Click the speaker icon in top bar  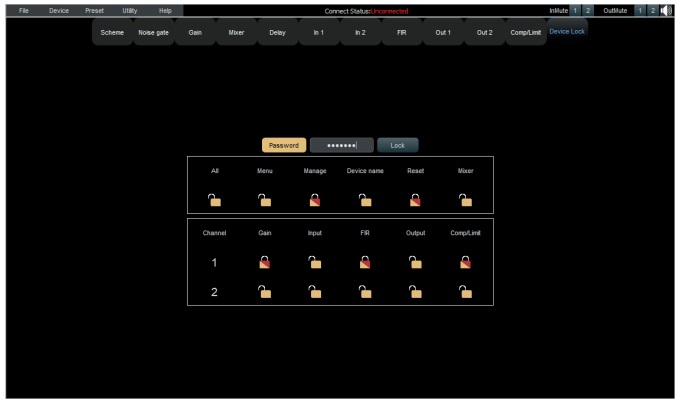666,10
